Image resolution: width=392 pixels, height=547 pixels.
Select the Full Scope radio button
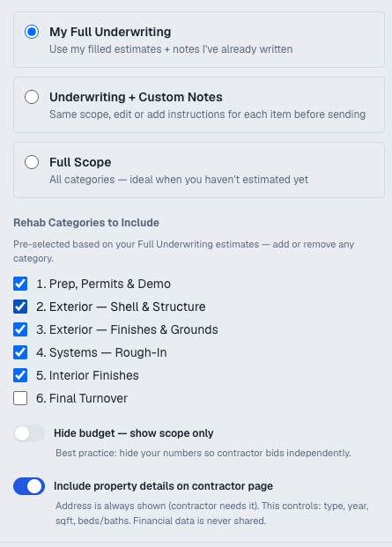(32, 162)
